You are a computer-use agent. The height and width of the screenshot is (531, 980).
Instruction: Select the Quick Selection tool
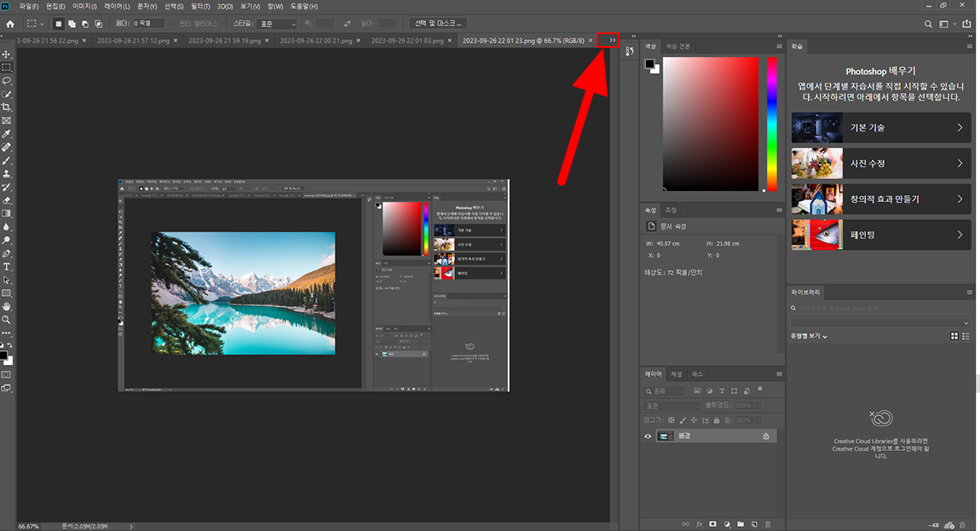coord(6,95)
